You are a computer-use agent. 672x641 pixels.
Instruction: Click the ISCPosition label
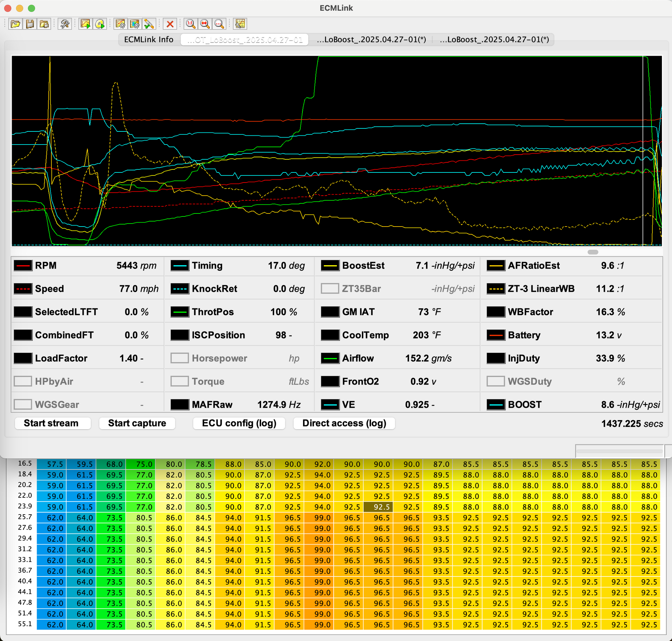[x=218, y=335]
